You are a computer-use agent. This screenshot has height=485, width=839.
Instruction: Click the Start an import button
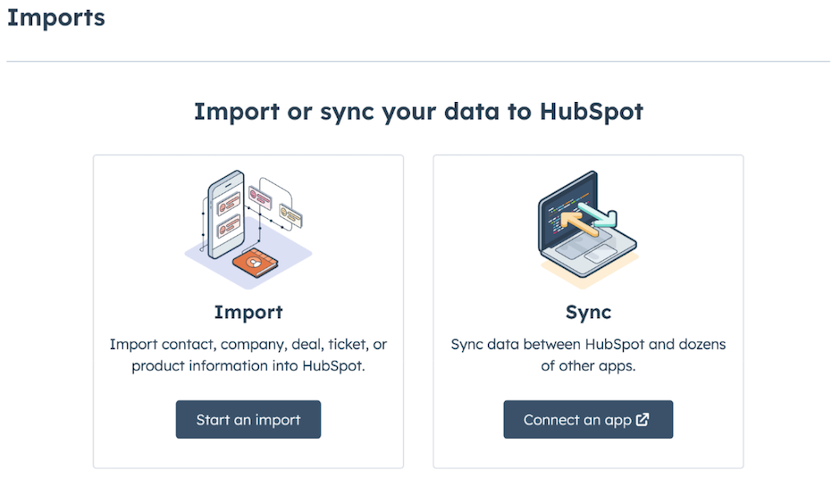pos(248,420)
